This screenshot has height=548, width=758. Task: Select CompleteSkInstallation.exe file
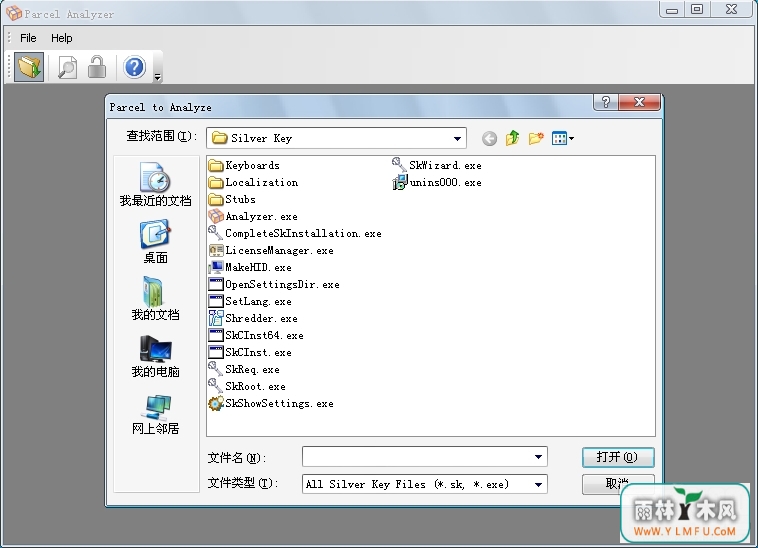coord(295,233)
